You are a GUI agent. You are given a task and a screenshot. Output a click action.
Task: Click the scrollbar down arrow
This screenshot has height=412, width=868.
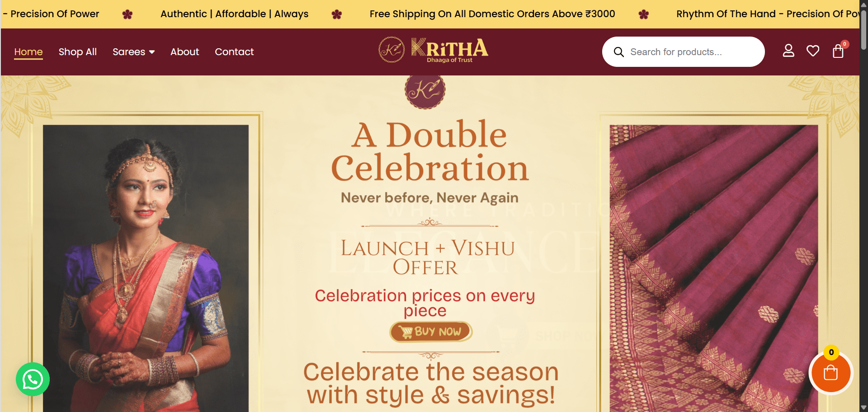(x=863, y=407)
